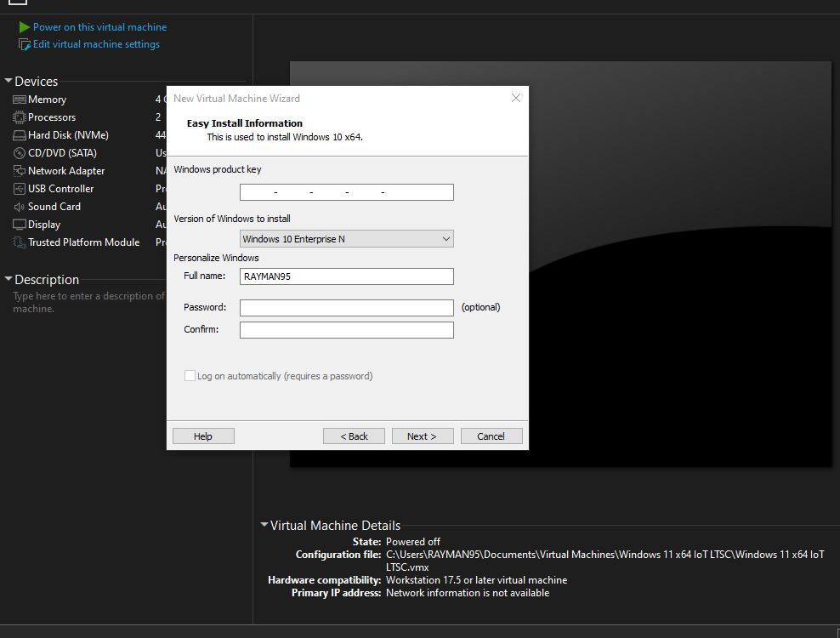Select the Trusted Platform Module icon
The image size is (840, 638).
(x=20, y=242)
